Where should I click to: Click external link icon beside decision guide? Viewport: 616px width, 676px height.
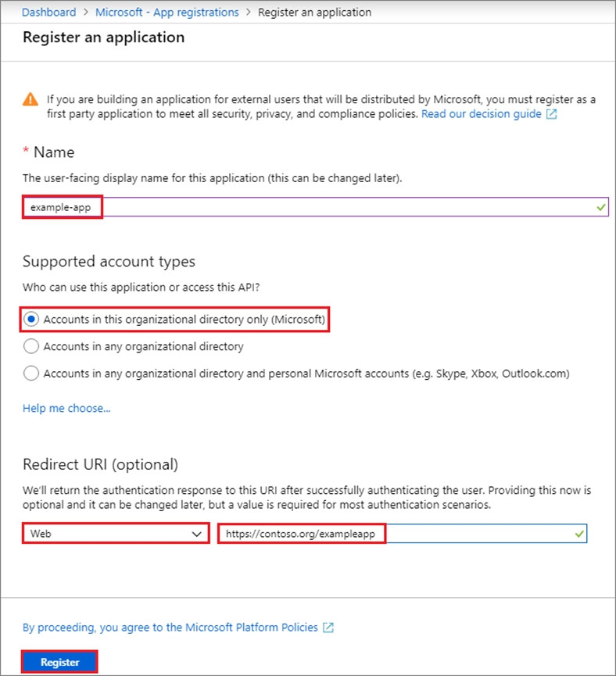point(551,114)
